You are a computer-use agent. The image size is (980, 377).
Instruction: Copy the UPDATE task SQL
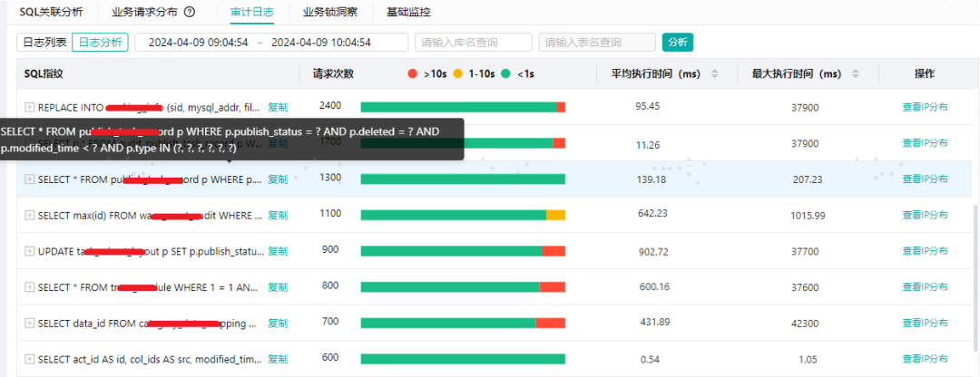278,251
